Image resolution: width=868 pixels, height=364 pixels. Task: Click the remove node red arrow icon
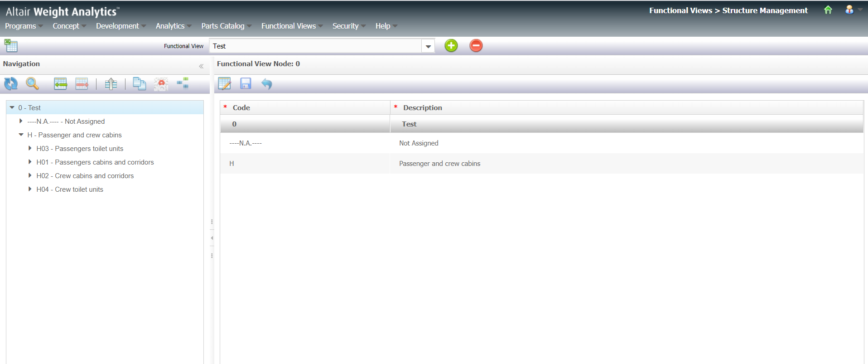pos(82,84)
